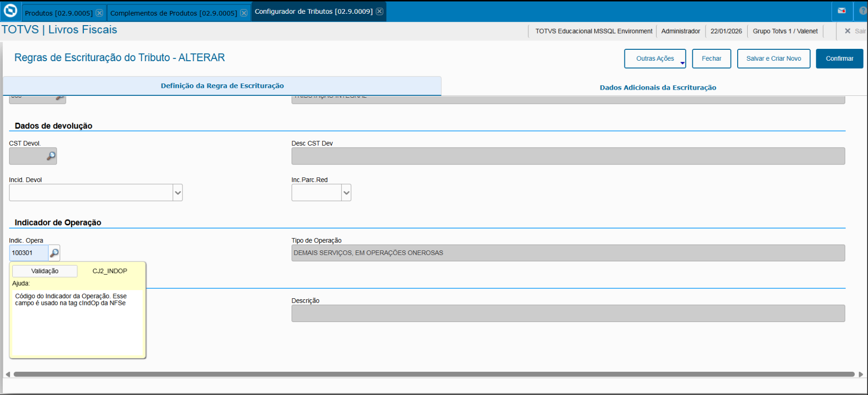This screenshot has height=395, width=868.
Task: Click the 22/01/2026 date label
Action: point(726,31)
